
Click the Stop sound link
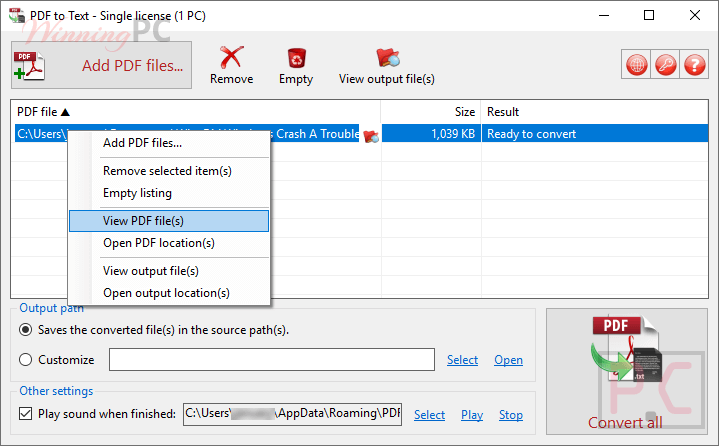511,415
